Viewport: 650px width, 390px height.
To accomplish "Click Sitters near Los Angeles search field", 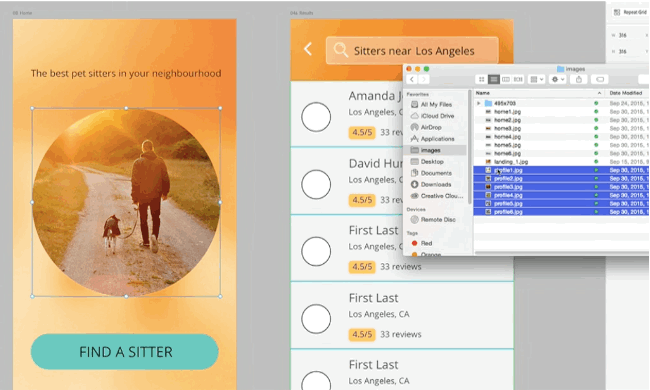I will click(x=412, y=51).
